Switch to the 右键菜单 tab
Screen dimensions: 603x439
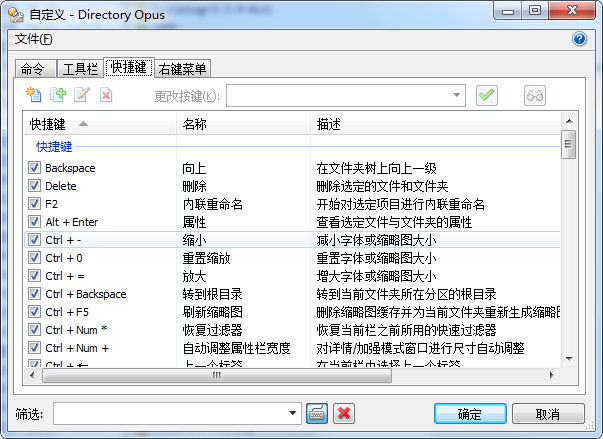click(182, 69)
